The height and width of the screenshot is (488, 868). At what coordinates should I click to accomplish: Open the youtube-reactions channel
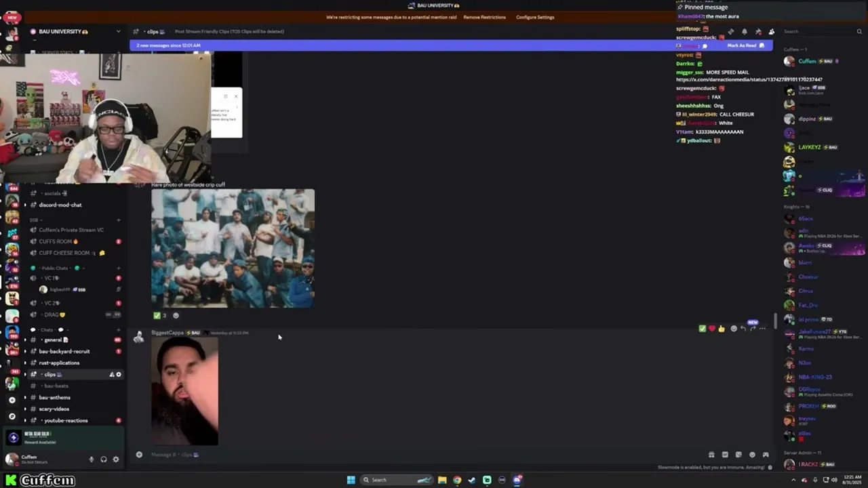click(75, 420)
